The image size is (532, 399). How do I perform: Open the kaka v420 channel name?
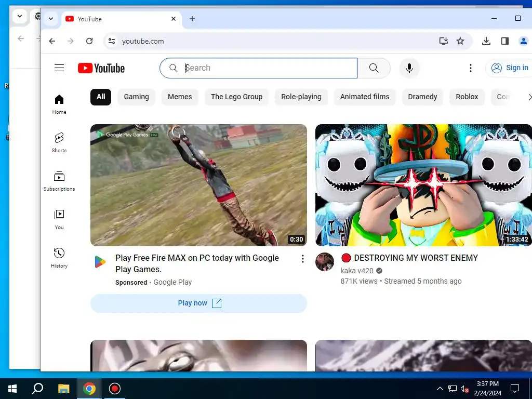pyautogui.click(x=357, y=271)
